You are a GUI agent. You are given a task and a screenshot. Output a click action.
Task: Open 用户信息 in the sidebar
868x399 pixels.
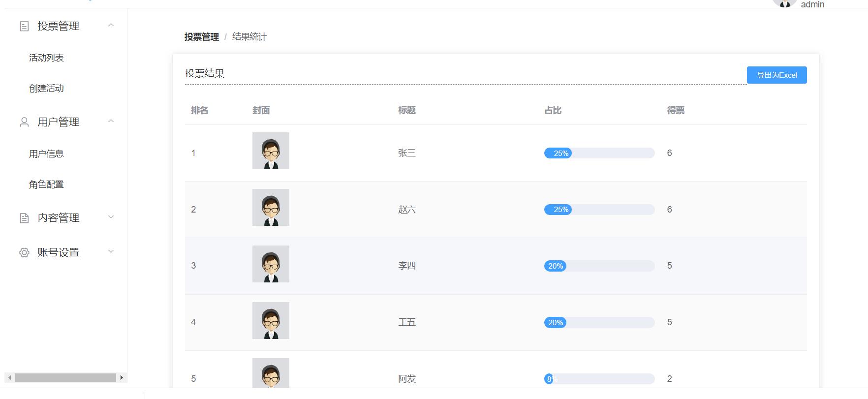coord(46,154)
